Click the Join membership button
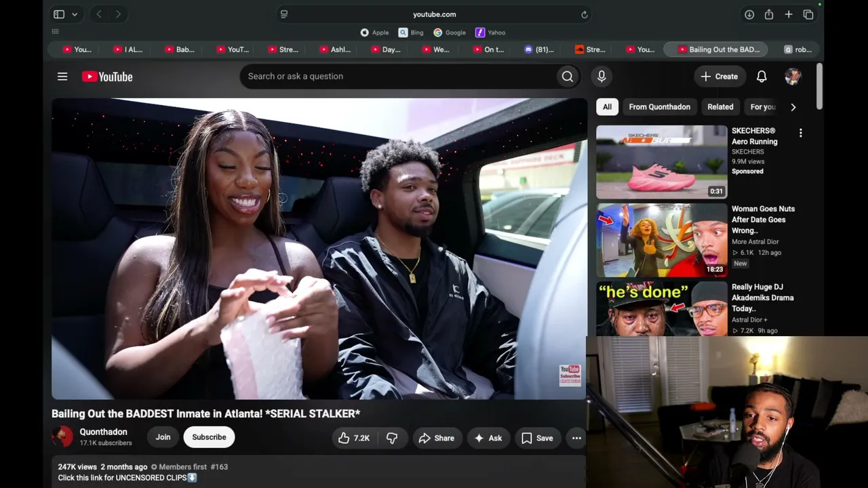 163,437
